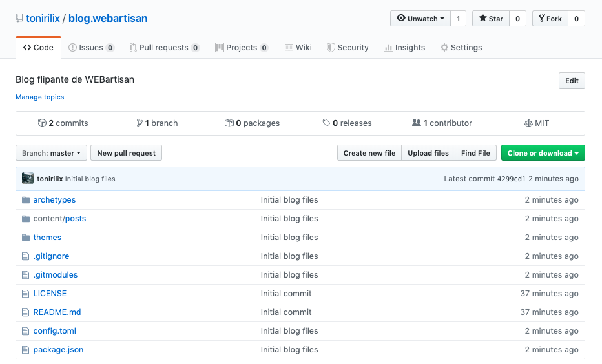Image resolution: width=602 pixels, height=364 pixels.
Task: Open the repository Settings tab
Action: pos(461,48)
